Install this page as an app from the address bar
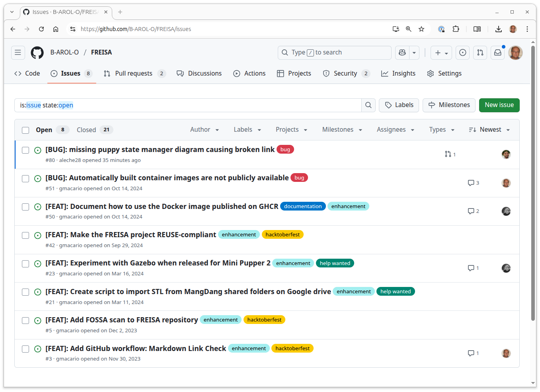 pyautogui.click(x=396, y=29)
